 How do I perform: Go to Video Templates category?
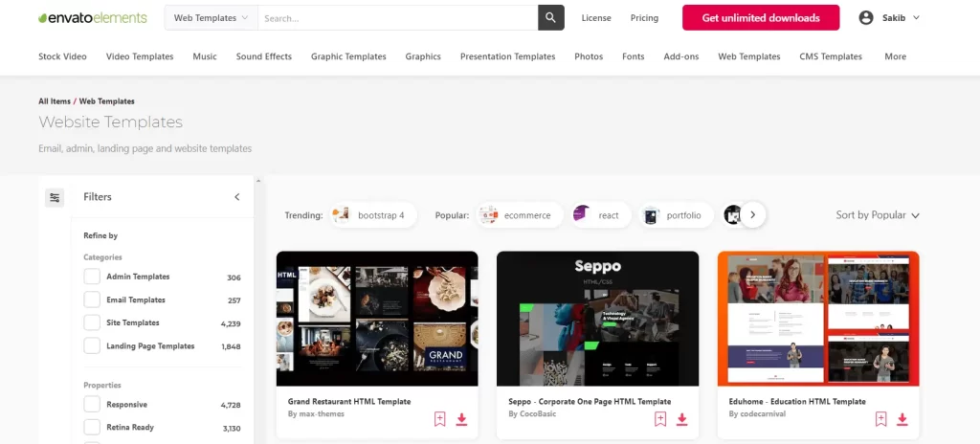pyautogui.click(x=140, y=56)
